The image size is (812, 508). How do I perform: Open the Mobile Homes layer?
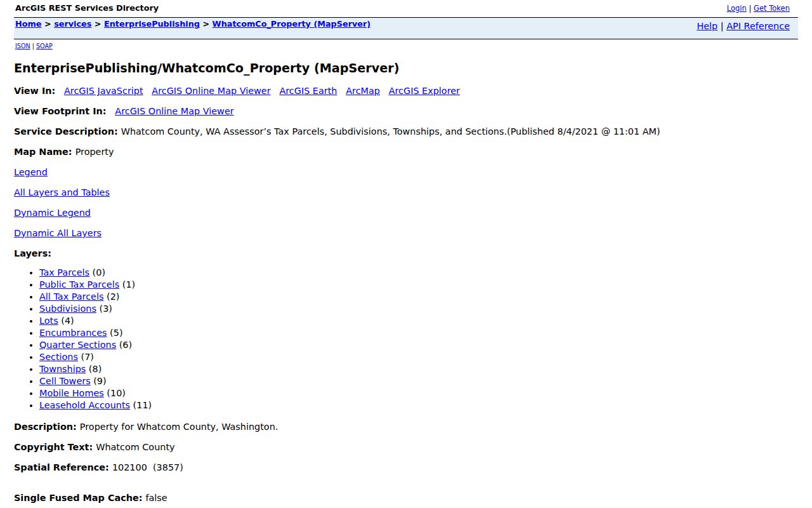click(71, 393)
